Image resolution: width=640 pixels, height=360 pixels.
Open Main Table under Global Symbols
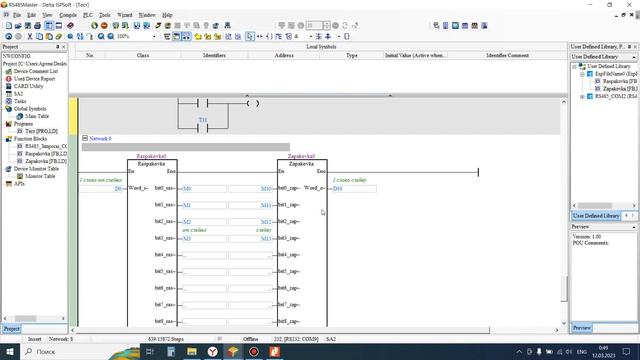[x=37, y=116]
